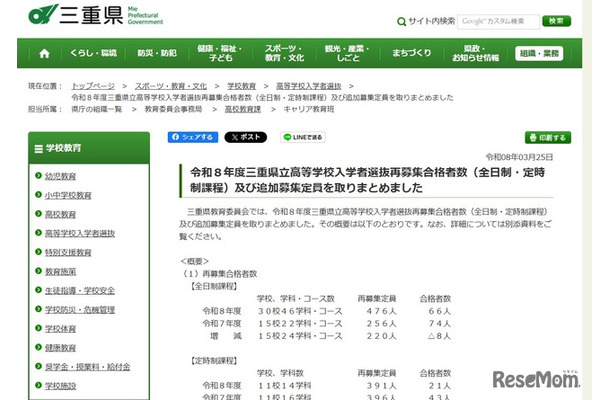Click the bullet icon next to 幼児教育
Viewport: 610px width, 400px height.
click(x=38, y=175)
